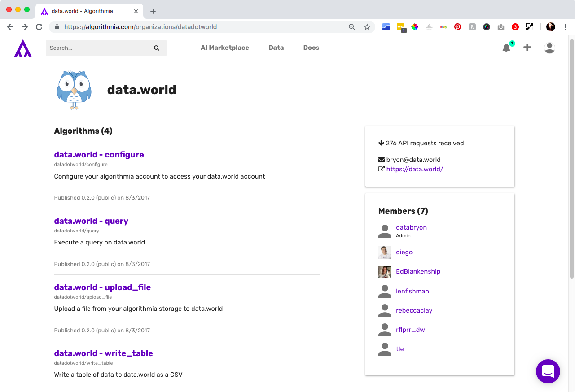The height and width of the screenshot is (392, 575).
Task: Open the Chrome three-dot menu
Action: click(x=565, y=27)
